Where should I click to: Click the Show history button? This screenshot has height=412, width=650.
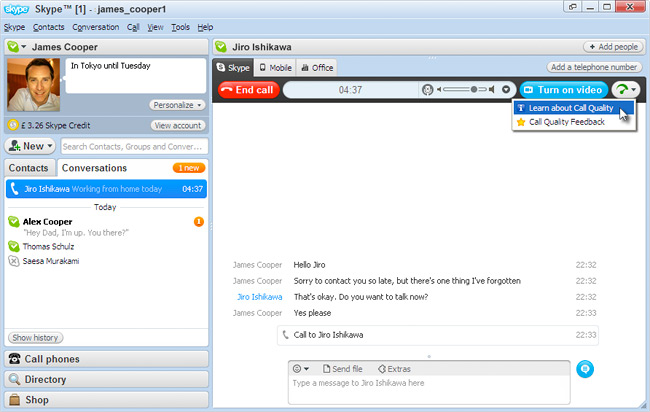pyautogui.click(x=36, y=337)
